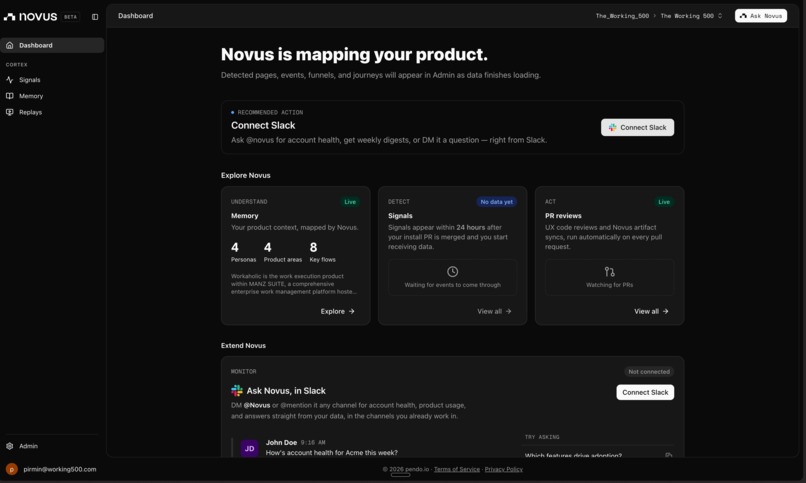Click the Signals card title
Screen dimensions: 806x483
tap(400, 216)
